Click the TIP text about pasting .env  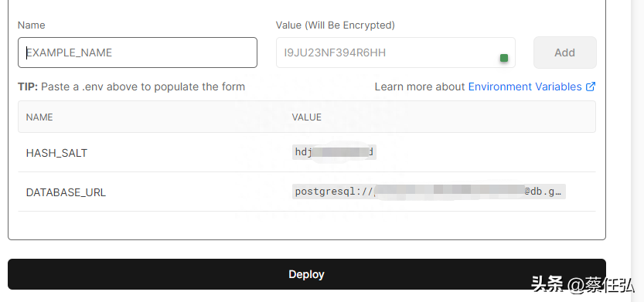[x=131, y=87]
